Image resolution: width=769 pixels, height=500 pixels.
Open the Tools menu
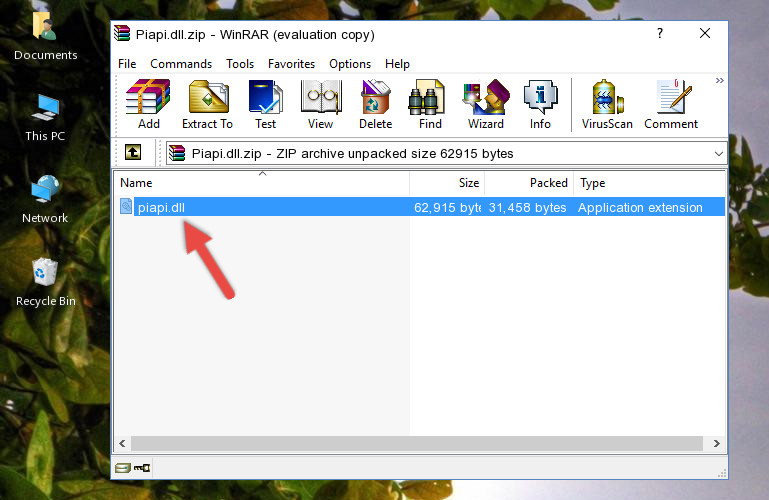pyautogui.click(x=240, y=64)
